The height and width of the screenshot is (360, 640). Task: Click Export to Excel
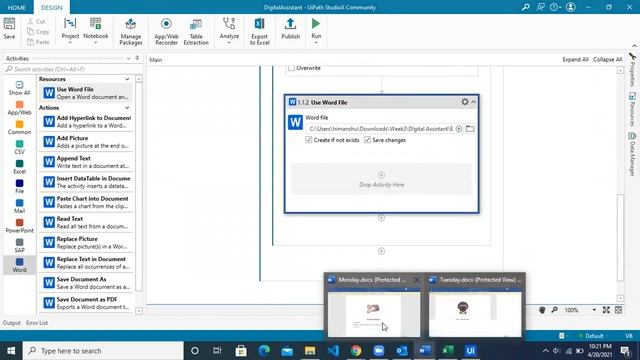pyautogui.click(x=260, y=31)
